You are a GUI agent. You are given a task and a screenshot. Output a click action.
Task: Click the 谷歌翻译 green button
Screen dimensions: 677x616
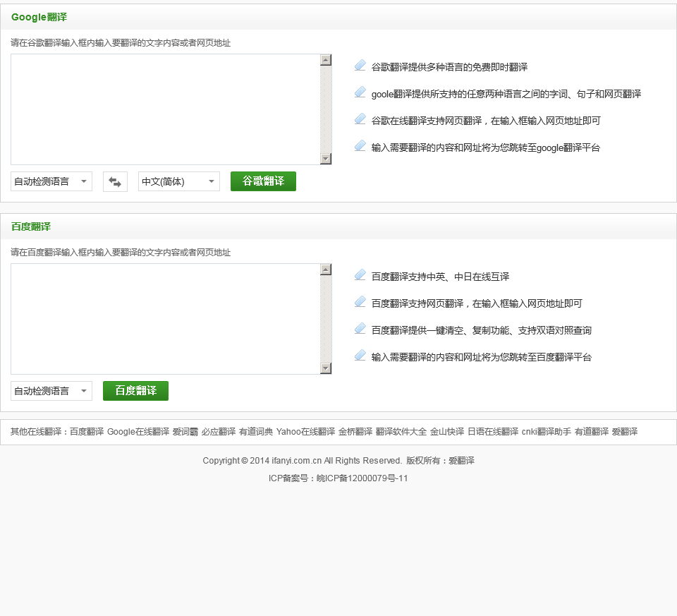pyautogui.click(x=263, y=181)
